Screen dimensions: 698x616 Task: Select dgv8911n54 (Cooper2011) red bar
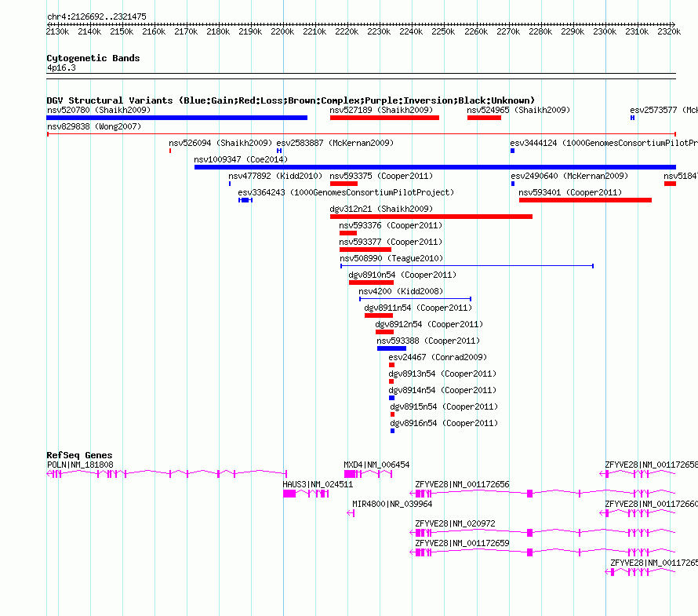378,315
